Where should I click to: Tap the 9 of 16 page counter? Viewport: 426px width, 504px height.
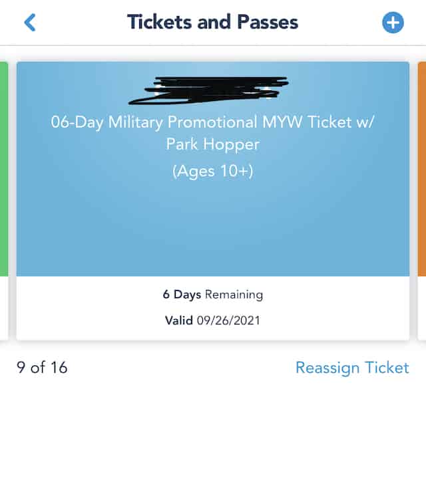pos(42,368)
